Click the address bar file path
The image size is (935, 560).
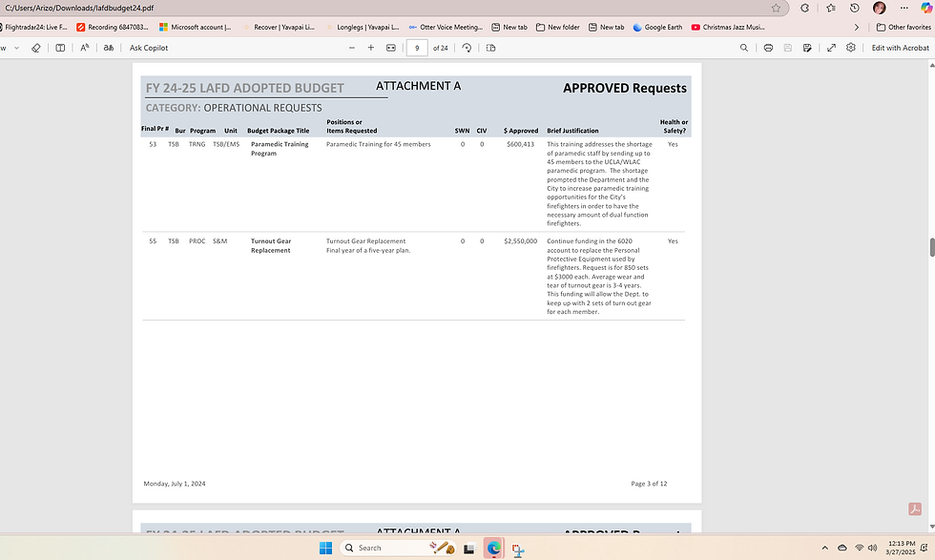tap(79, 8)
